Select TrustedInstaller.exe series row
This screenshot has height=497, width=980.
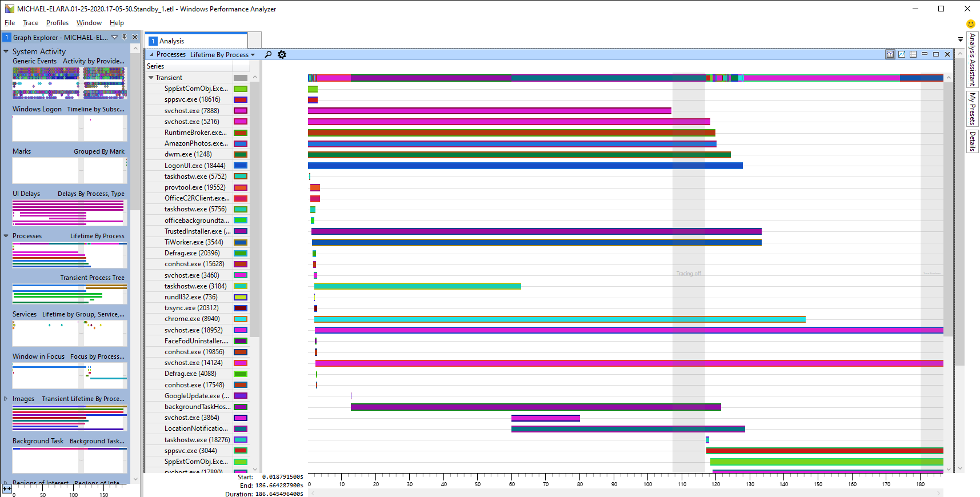[x=197, y=231]
